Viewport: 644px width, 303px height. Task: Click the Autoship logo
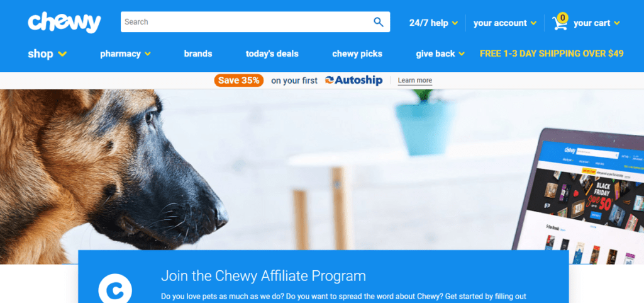(x=353, y=81)
